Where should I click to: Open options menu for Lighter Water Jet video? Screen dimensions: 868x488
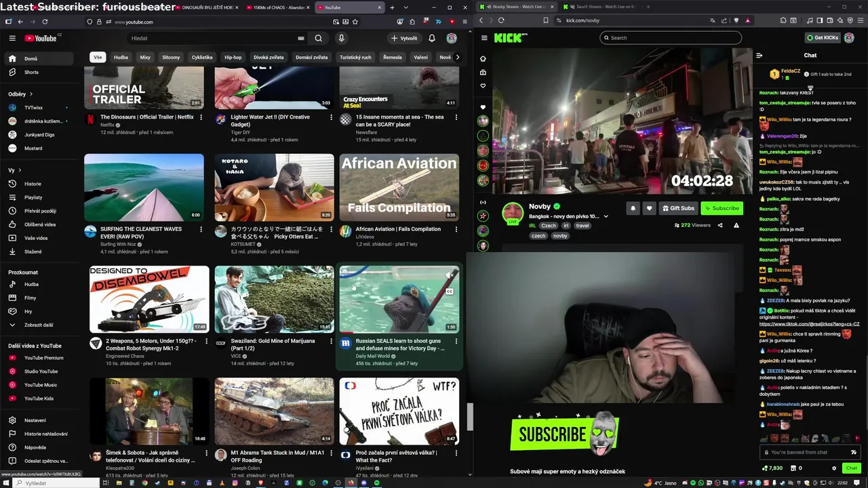pyautogui.click(x=331, y=117)
